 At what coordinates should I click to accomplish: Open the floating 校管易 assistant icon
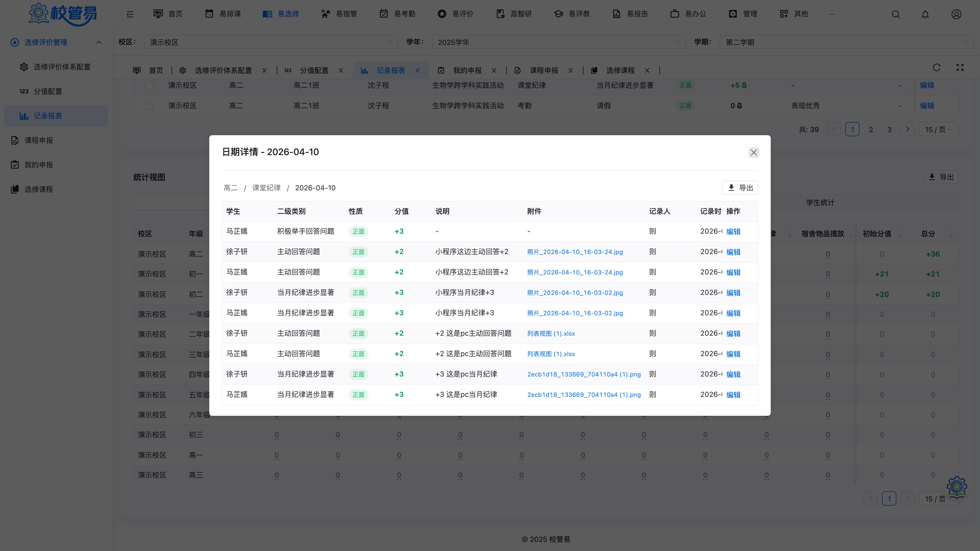(x=957, y=487)
